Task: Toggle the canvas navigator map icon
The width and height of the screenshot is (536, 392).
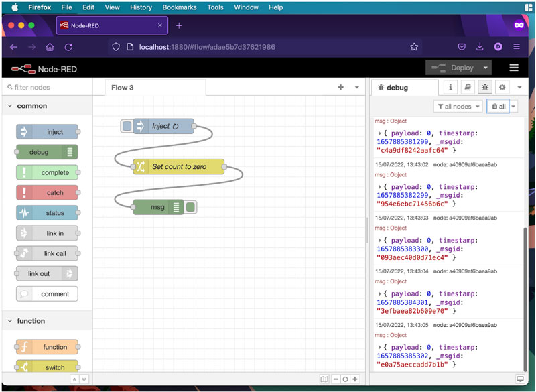Action: [x=324, y=379]
